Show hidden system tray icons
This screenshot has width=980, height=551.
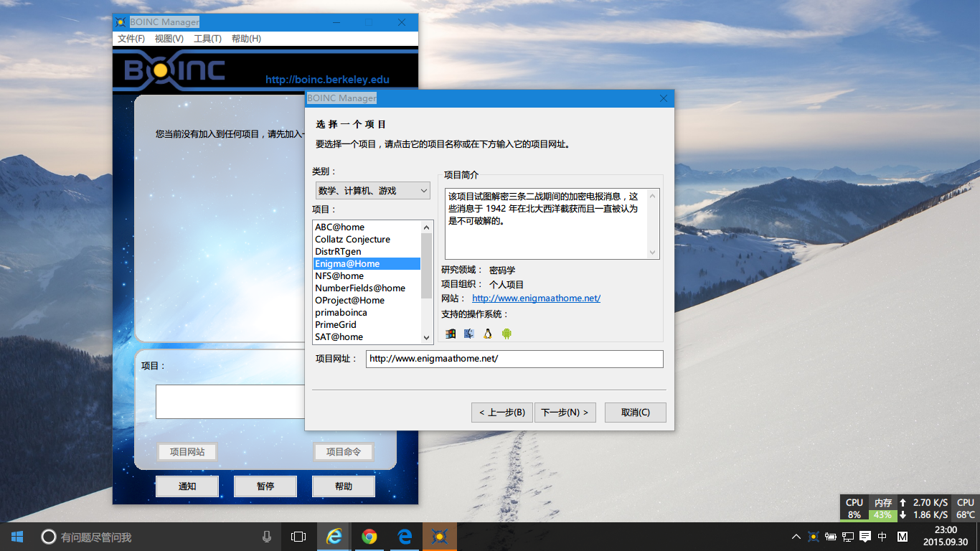coord(796,537)
